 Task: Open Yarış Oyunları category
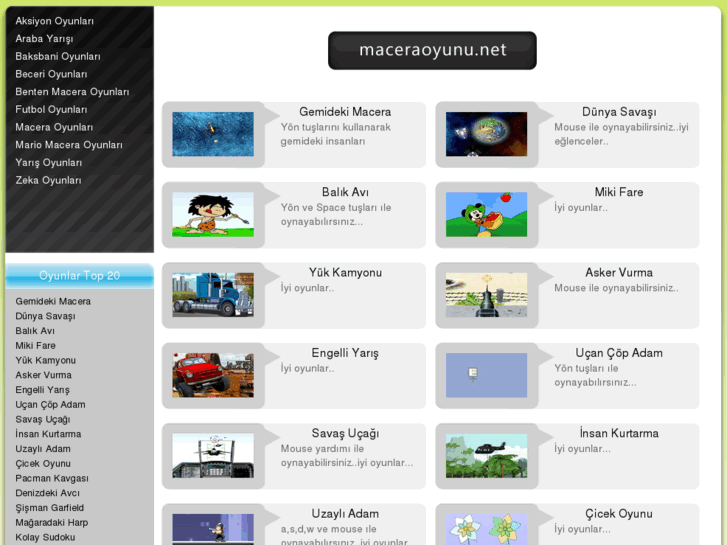pyautogui.click(x=48, y=162)
